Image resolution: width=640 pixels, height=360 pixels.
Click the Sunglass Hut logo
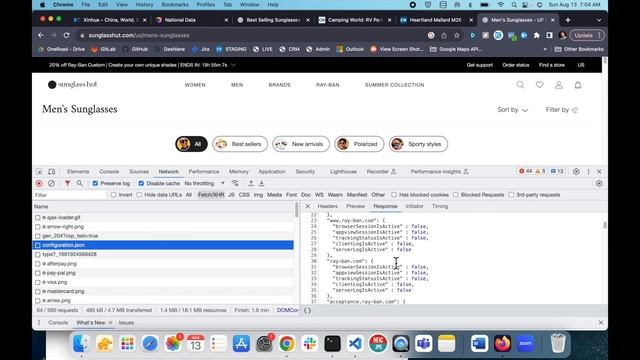[x=73, y=84]
